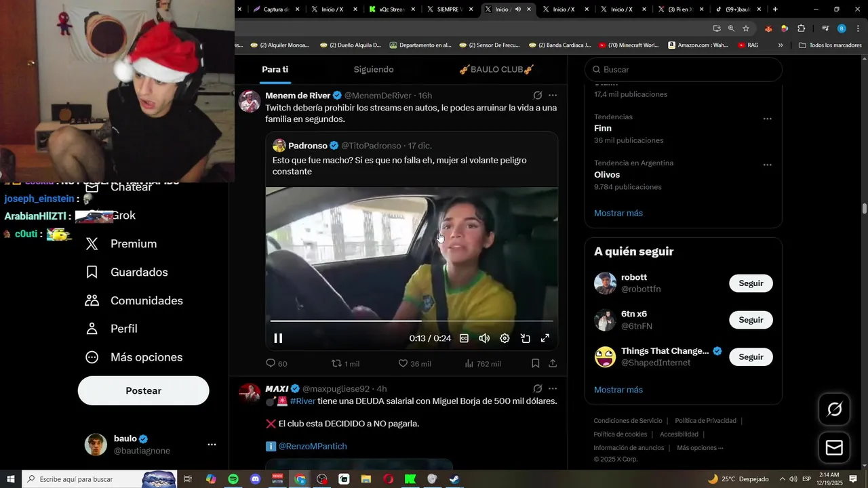Open more options on MAXI post
Viewport: 868px width, 488px height.
coord(553,389)
